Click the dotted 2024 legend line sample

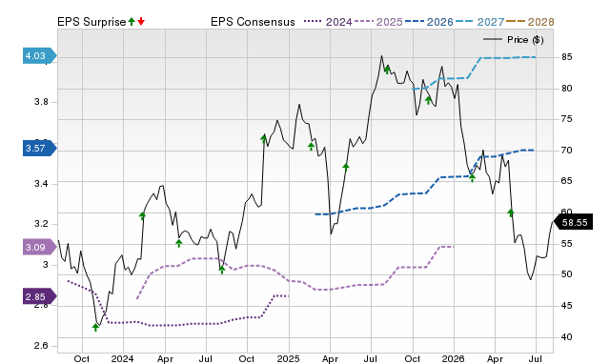(314, 21)
